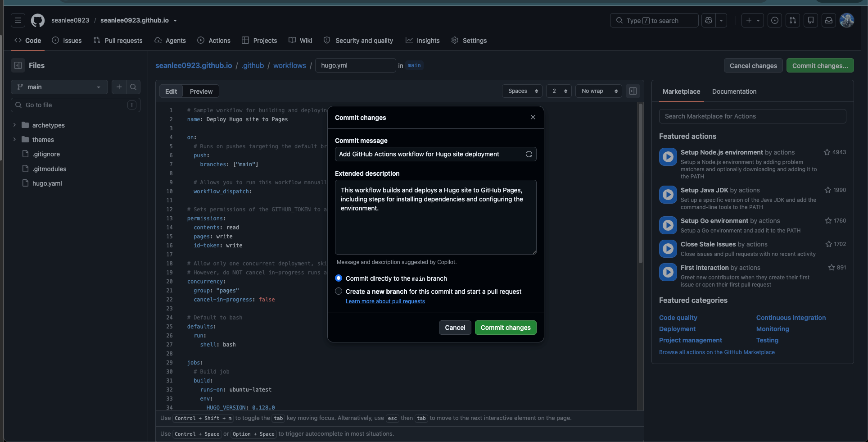Open repositories icon in top bar

(x=811, y=20)
